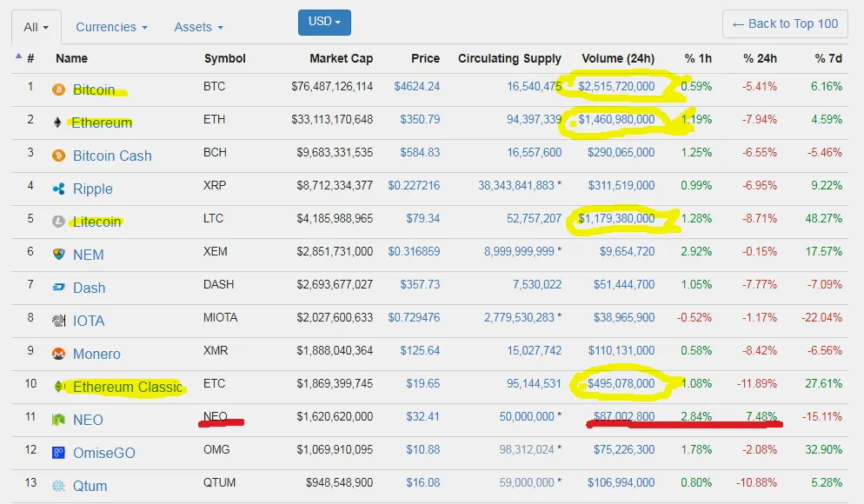The height and width of the screenshot is (504, 864).
Task: Go back to Top 100 list
Action: coord(785,23)
